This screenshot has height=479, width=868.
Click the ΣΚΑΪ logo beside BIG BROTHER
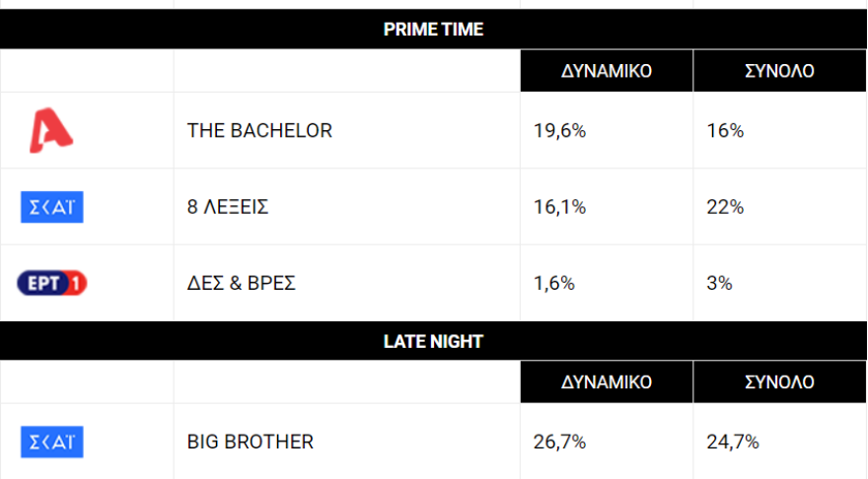[52, 442]
